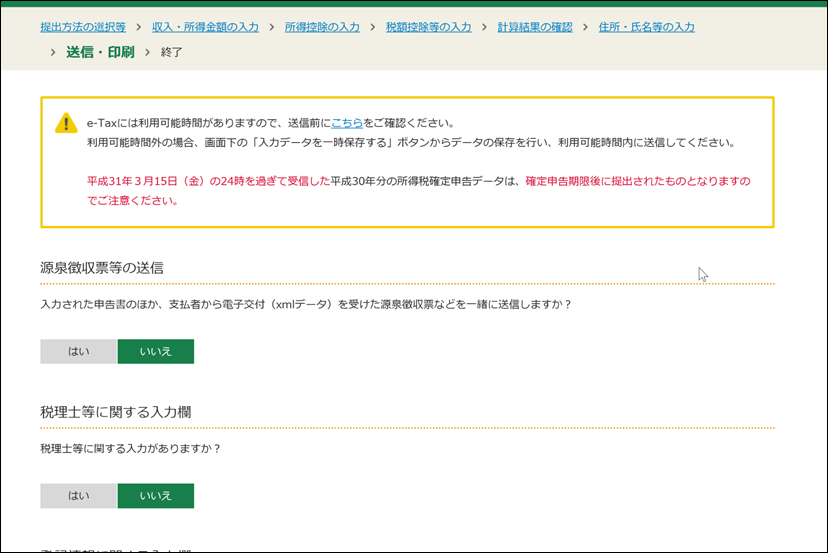Screen dimensions: 828x553
Task: Select current step 送信・印刷 in breadcrumb
Action: tap(100, 52)
